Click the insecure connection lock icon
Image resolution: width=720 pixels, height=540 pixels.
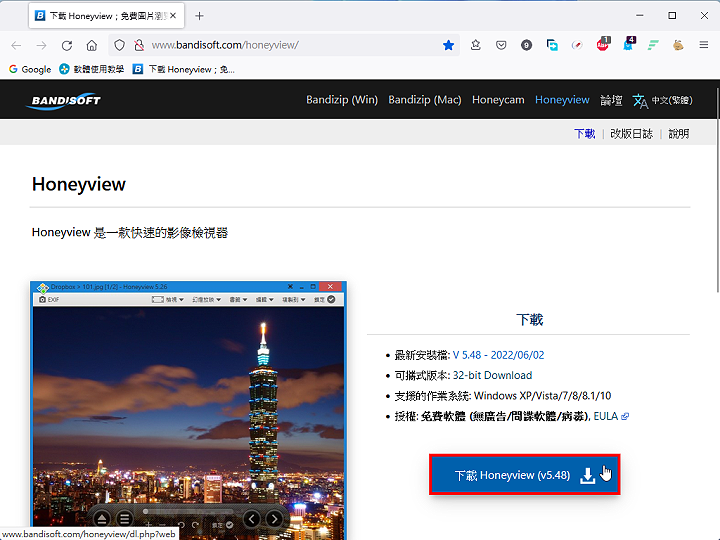(139, 45)
